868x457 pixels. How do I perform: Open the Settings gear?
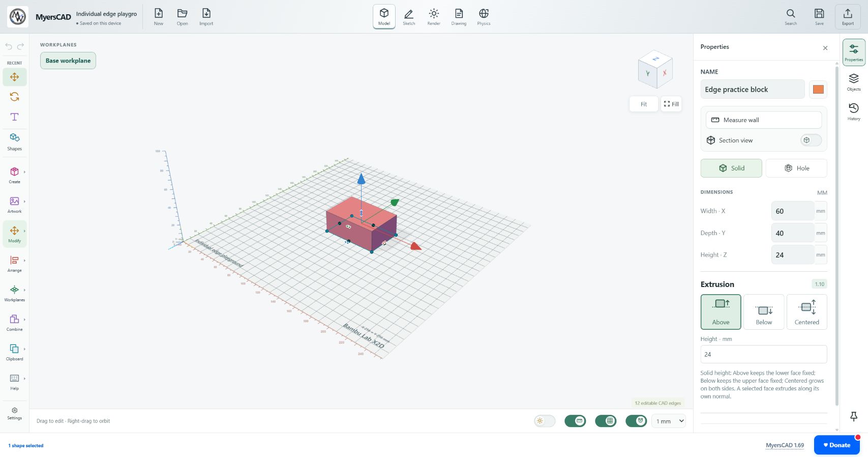(x=15, y=413)
